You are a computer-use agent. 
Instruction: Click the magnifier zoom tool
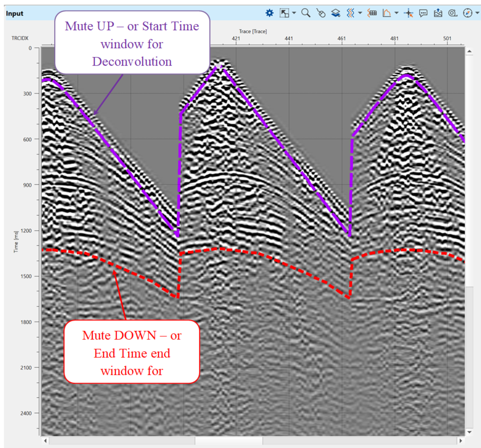click(x=305, y=13)
